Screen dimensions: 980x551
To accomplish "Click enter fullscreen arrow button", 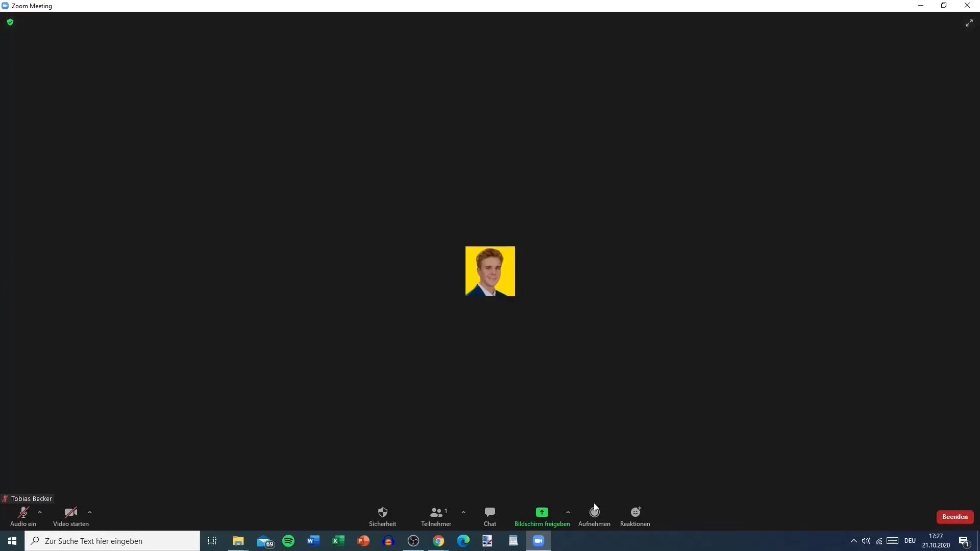I will 969,22.
